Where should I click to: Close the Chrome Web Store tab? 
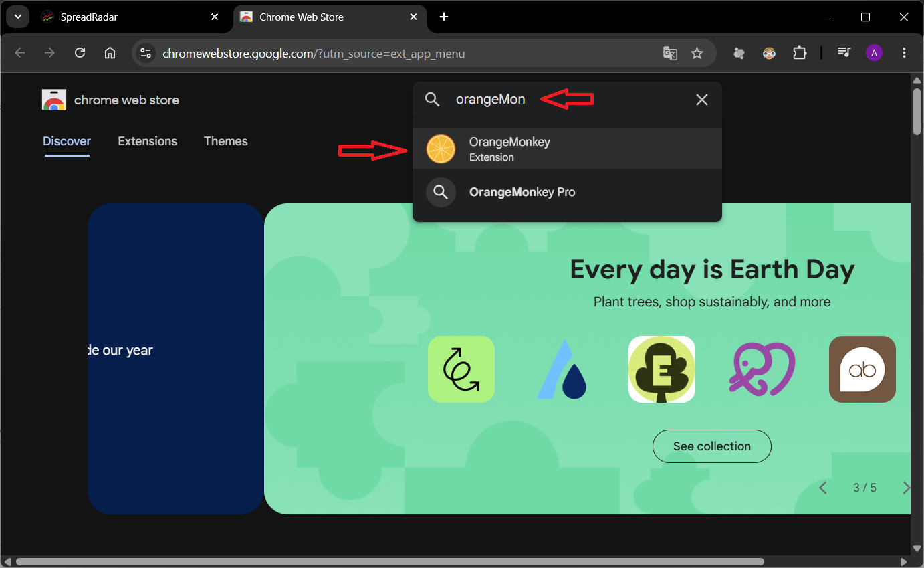pos(414,17)
